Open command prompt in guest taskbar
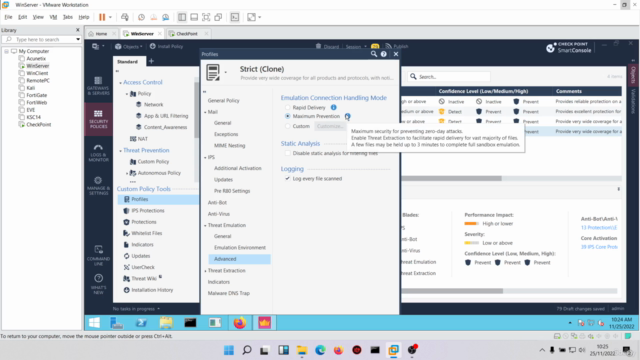 point(190,323)
